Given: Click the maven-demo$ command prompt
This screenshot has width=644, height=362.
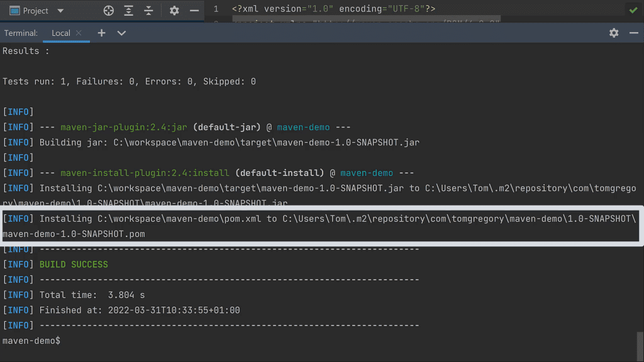Looking at the screenshot, I should [x=31, y=340].
